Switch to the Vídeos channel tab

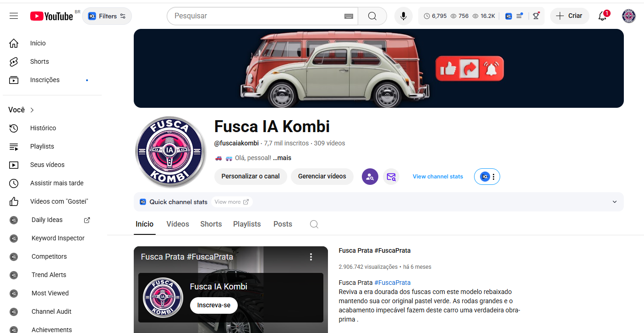pyautogui.click(x=178, y=224)
